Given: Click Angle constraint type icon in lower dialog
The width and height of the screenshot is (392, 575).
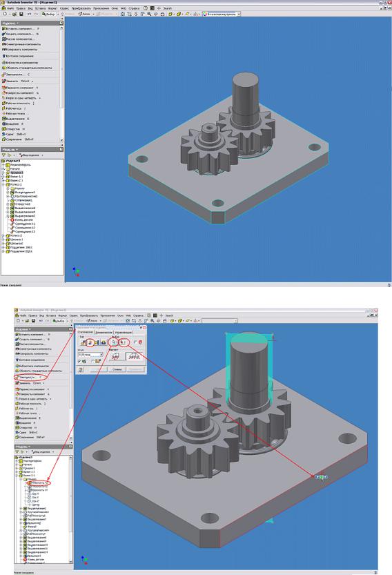Looking at the screenshot, I should [x=90, y=342].
